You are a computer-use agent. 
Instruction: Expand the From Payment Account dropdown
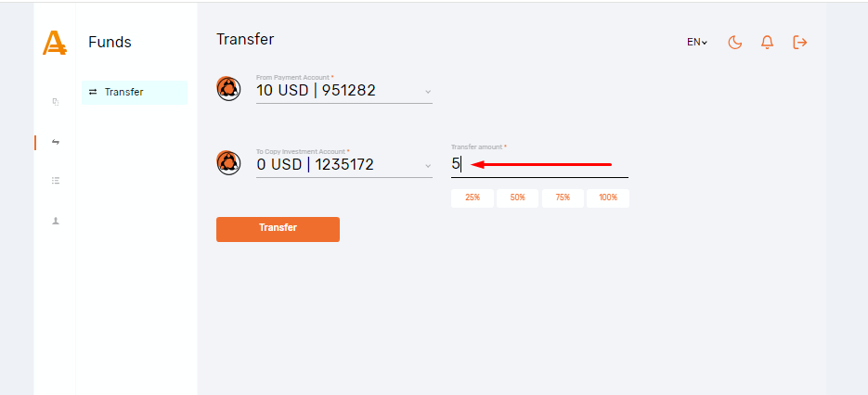428,91
